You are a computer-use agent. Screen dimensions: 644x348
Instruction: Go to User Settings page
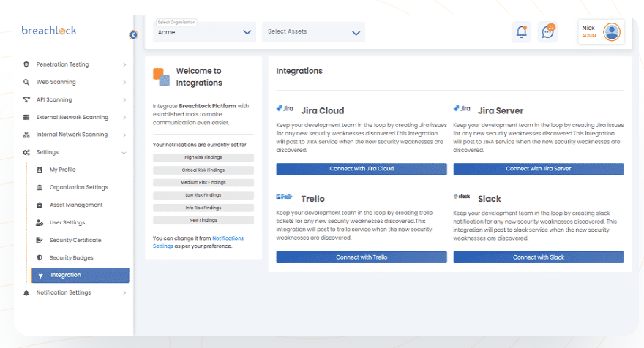tap(67, 222)
